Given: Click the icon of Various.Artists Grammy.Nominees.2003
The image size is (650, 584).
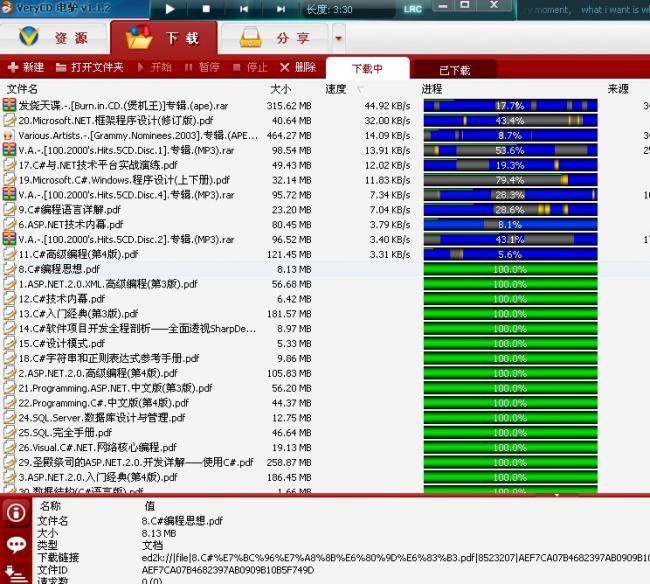Looking at the screenshot, I should [x=9, y=136].
